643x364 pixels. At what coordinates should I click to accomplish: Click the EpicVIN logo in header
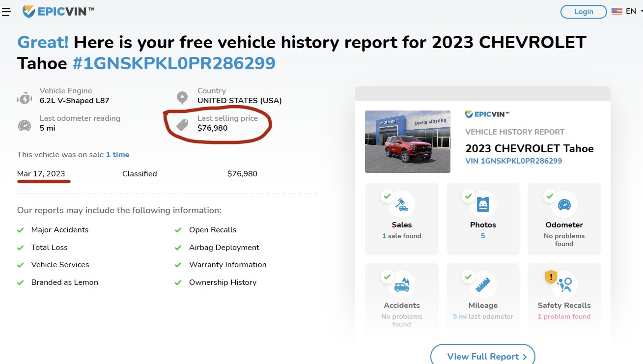pos(58,11)
